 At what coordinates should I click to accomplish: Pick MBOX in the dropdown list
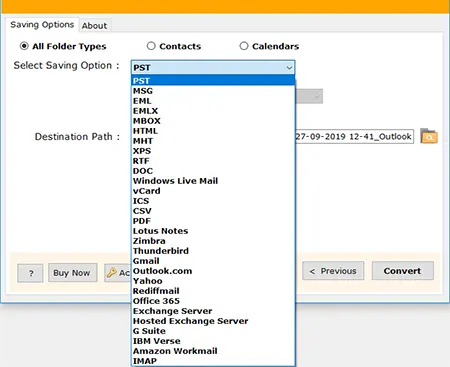coord(213,121)
